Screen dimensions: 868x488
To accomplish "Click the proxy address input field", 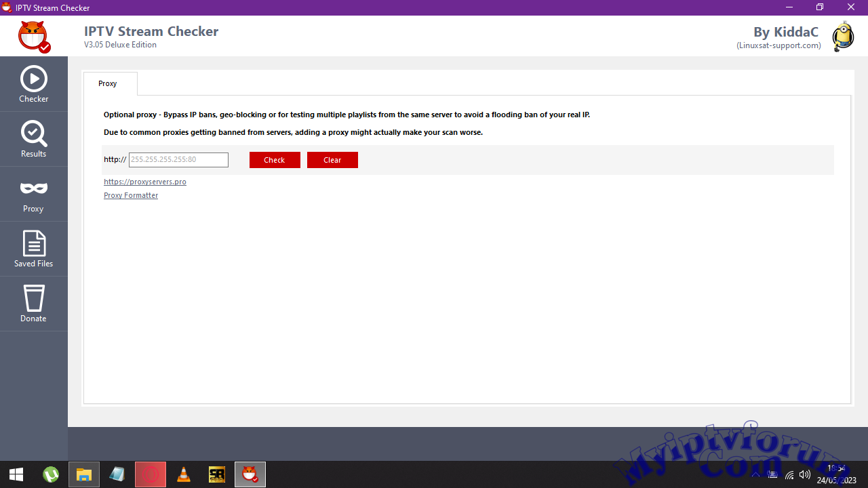I will point(178,159).
